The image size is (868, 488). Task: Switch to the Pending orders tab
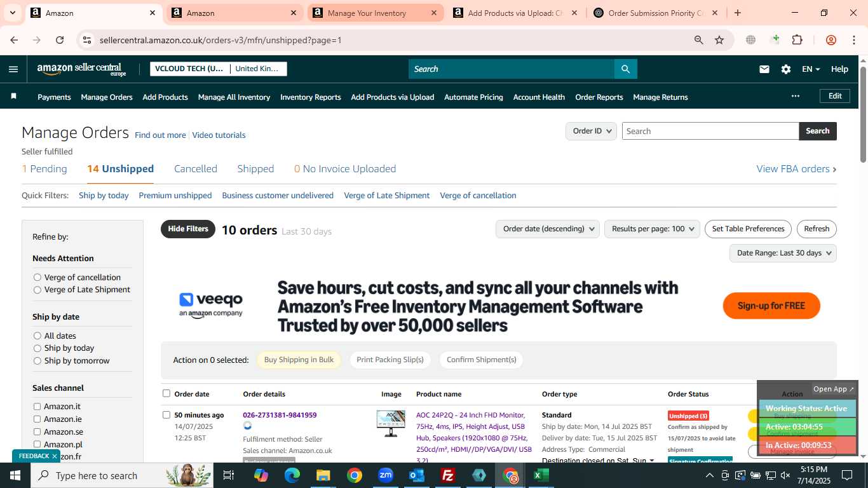44,169
